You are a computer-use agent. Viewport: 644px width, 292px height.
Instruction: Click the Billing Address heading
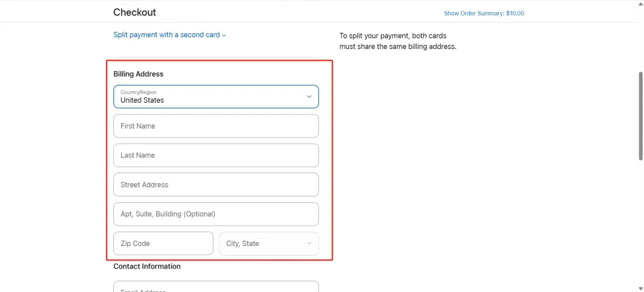coord(138,74)
